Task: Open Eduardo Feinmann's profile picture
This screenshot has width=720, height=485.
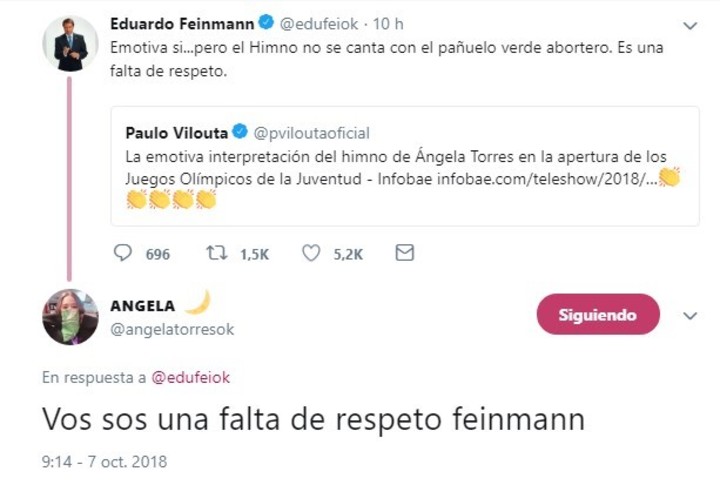Action: pos(70,45)
